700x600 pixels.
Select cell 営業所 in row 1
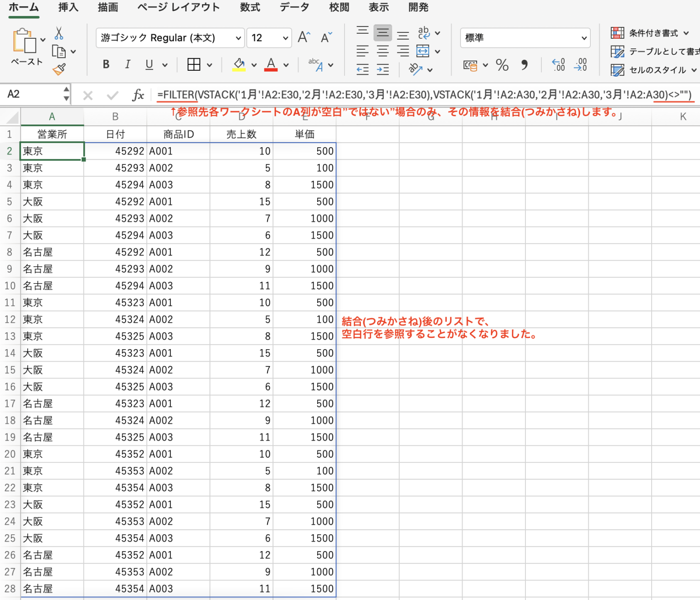coord(52,134)
